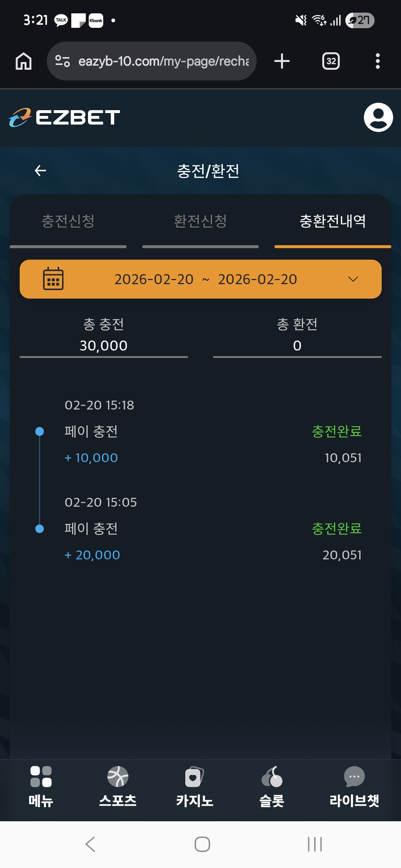401x868 pixels.
Task: Switch to the 충전신청 tab
Action: (x=68, y=222)
